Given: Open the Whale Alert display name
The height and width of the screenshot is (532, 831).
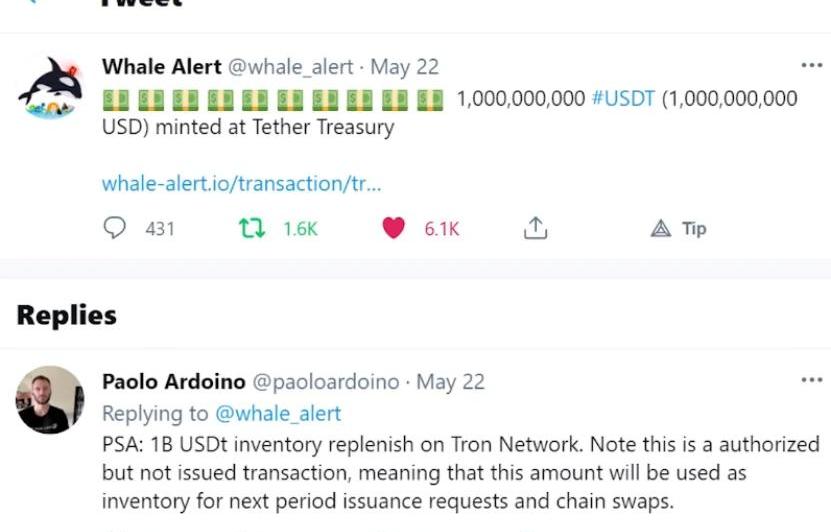Looking at the screenshot, I should [161, 67].
